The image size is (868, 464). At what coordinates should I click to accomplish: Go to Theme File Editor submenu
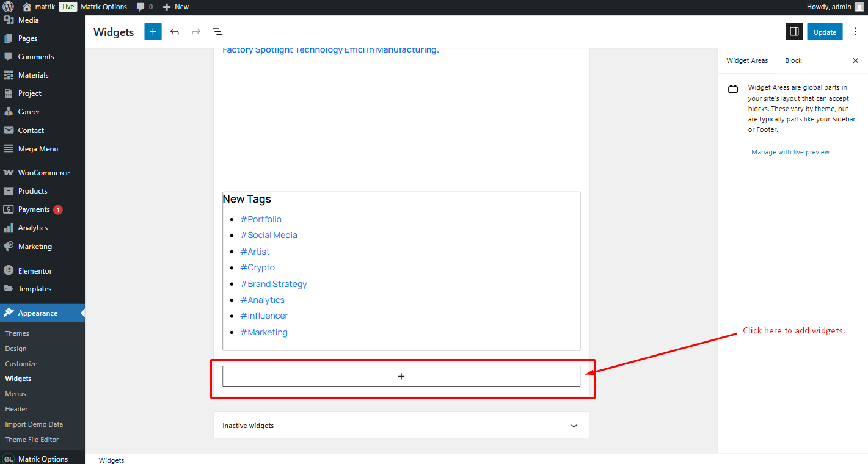pos(32,440)
